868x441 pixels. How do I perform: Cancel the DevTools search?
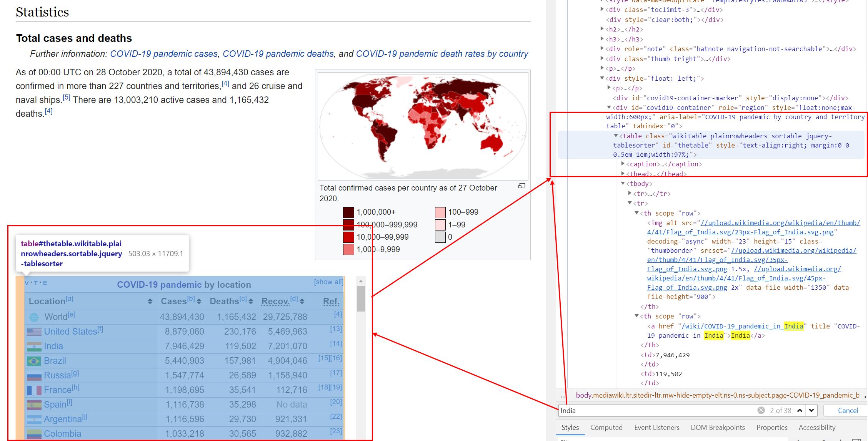(x=848, y=411)
